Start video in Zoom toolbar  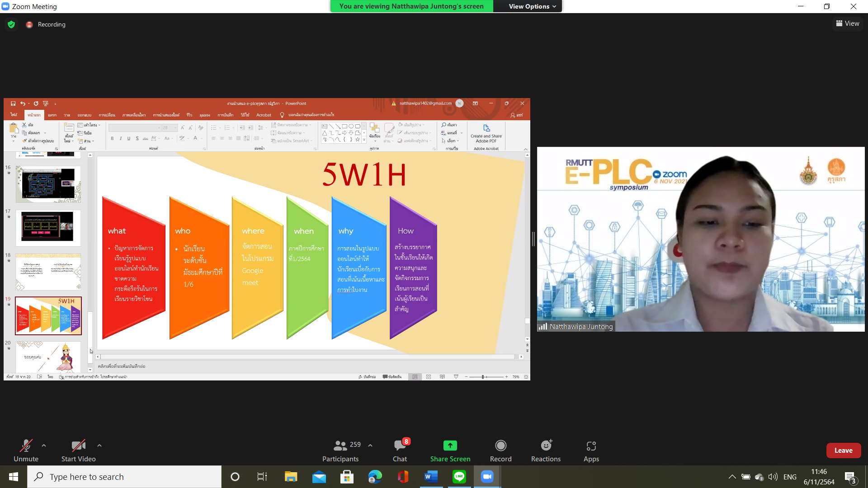(x=78, y=450)
